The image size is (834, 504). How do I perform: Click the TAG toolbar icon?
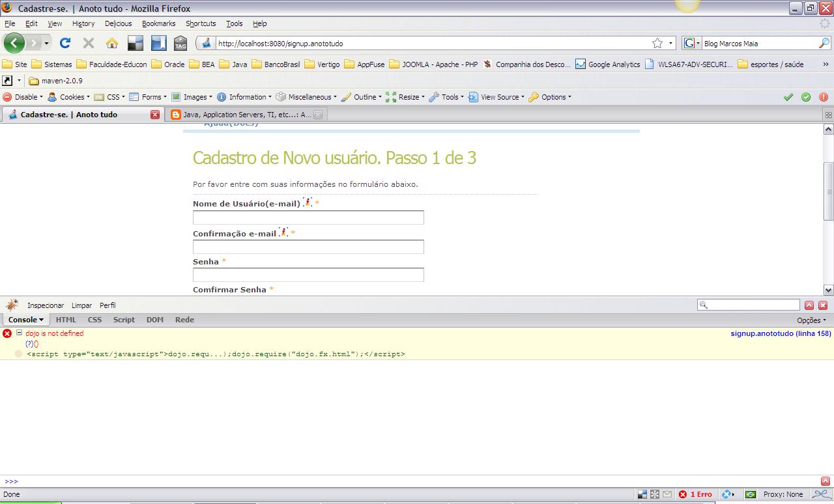click(x=180, y=43)
